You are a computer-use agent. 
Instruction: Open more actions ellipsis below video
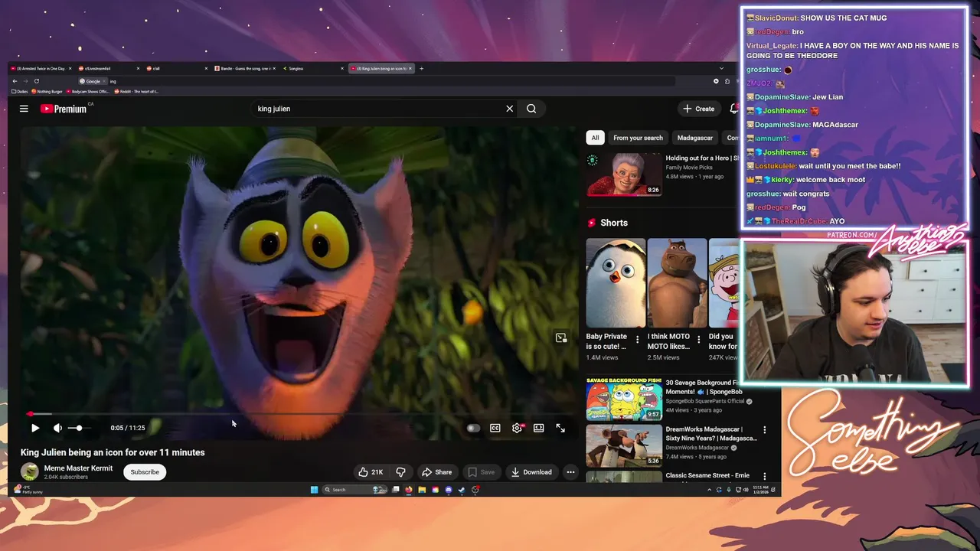[x=570, y=472]
